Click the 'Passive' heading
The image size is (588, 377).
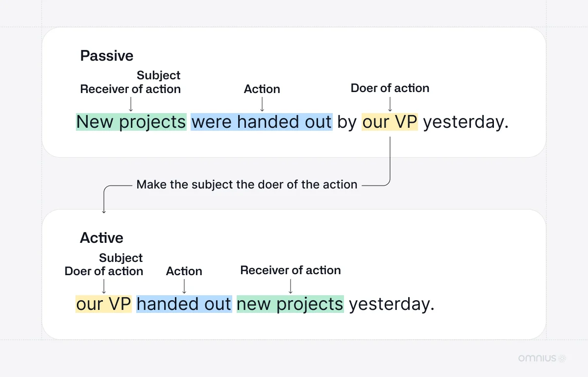click(107, 56)
